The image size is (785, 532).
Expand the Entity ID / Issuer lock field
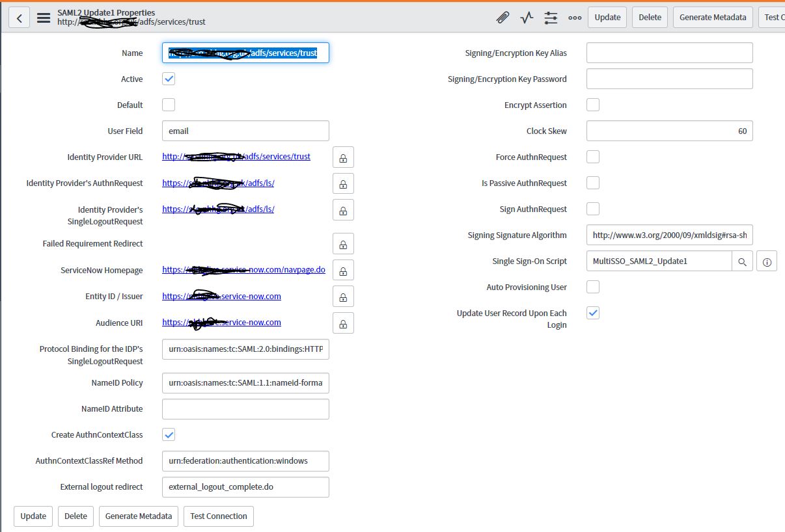pos(343,296)
